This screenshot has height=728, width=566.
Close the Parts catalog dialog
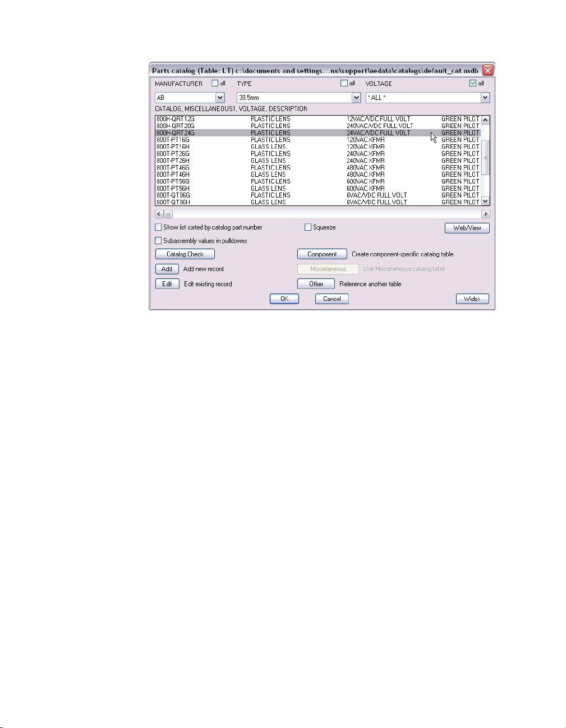click(488, 71)
